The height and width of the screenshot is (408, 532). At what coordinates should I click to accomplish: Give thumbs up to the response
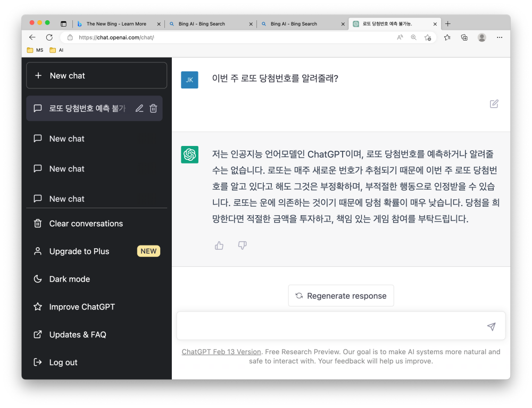[219, 245]
